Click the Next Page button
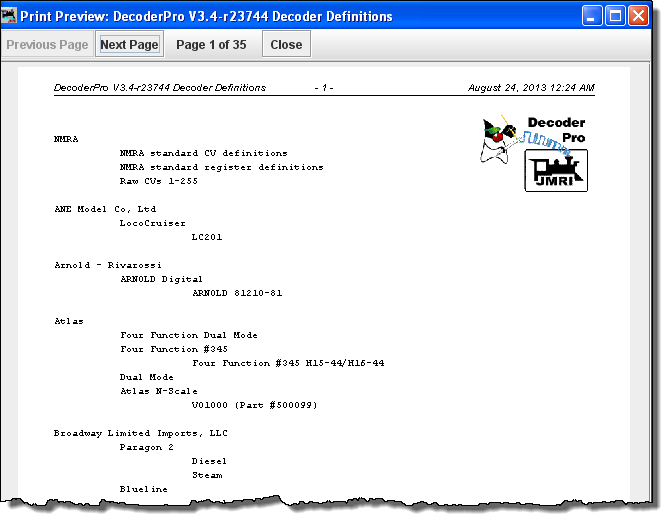The height and width of the screenshot is (521, 669). pos(129,45)
